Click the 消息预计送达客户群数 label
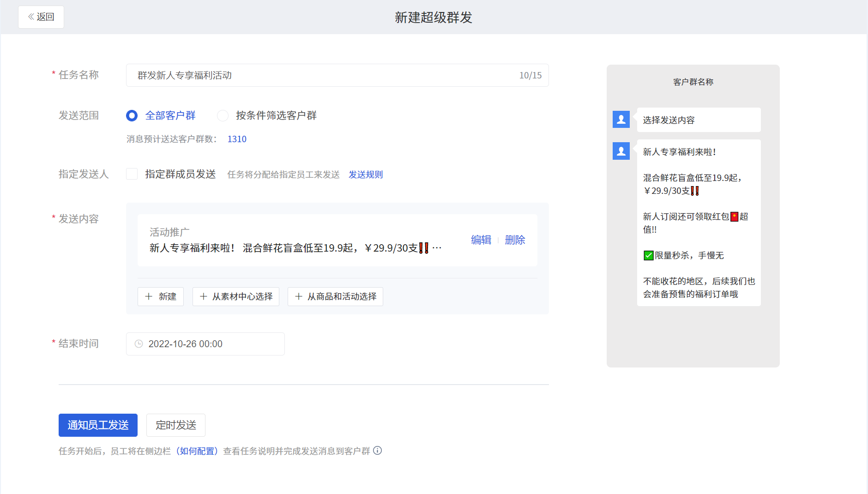The height and width of the screenshot is (494, 868). click(x=172, y=139)
